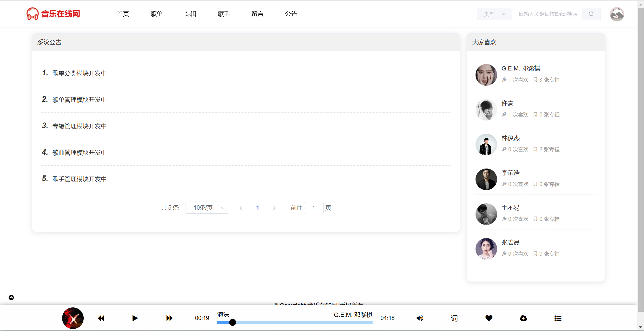Skip to the next track
Screen dimensions: 644x331
coord(169,318)
